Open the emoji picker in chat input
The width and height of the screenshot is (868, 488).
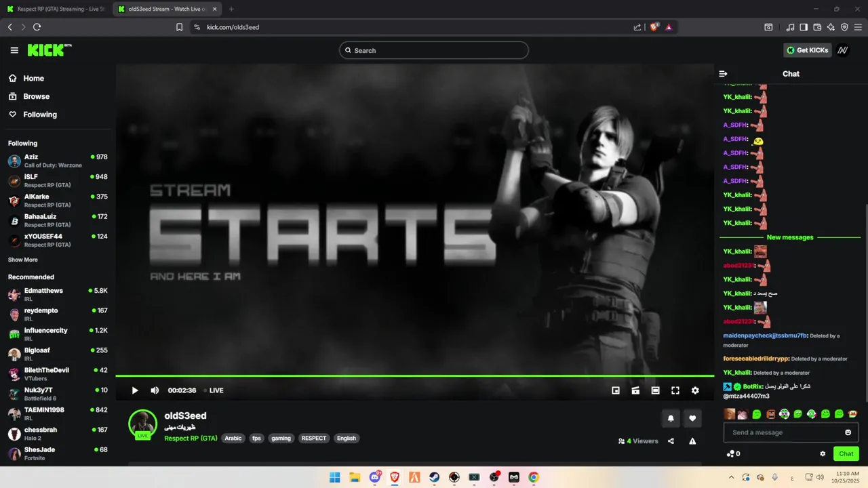click(848, 432)
